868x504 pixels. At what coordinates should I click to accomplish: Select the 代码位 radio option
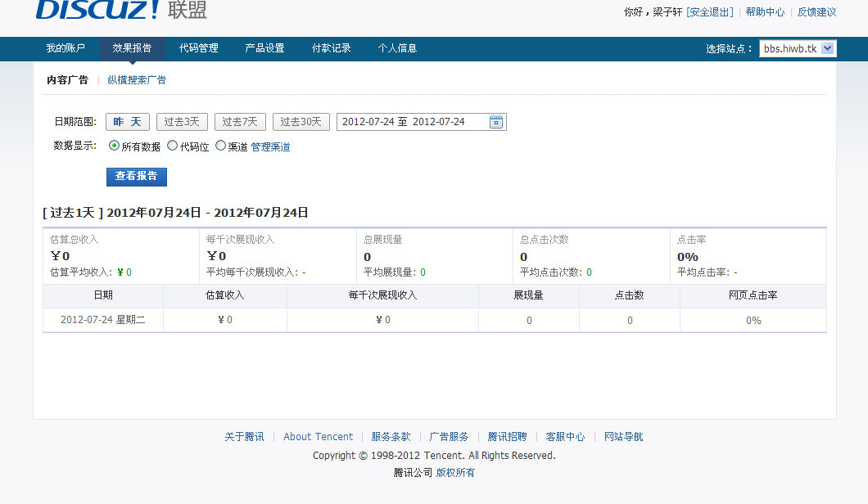(x=172, y=146)
